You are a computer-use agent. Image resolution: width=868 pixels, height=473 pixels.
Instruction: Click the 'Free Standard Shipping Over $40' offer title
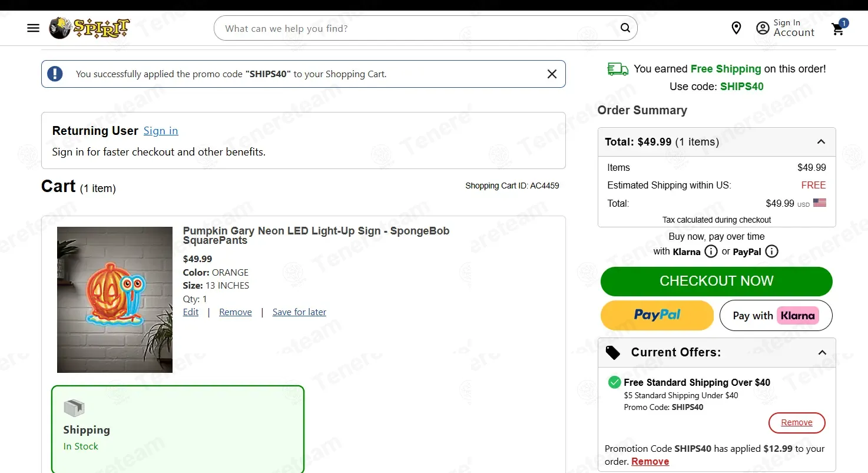(x=697, y=382)
